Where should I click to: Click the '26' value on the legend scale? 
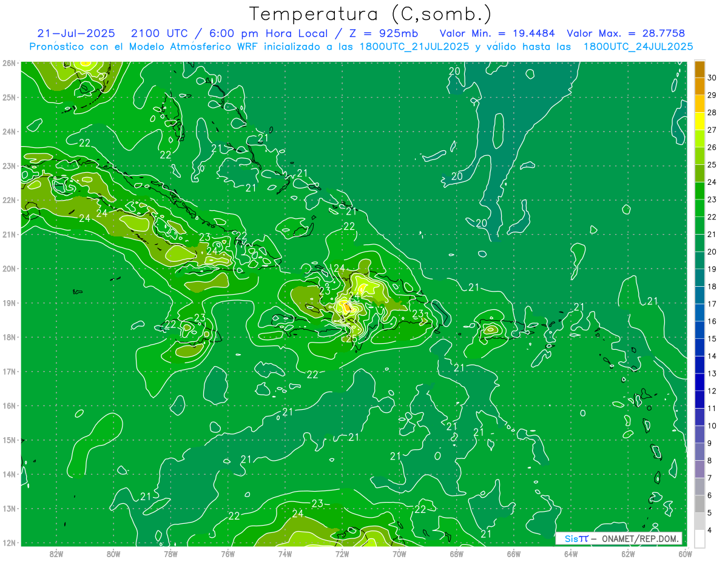pos(712,147)
